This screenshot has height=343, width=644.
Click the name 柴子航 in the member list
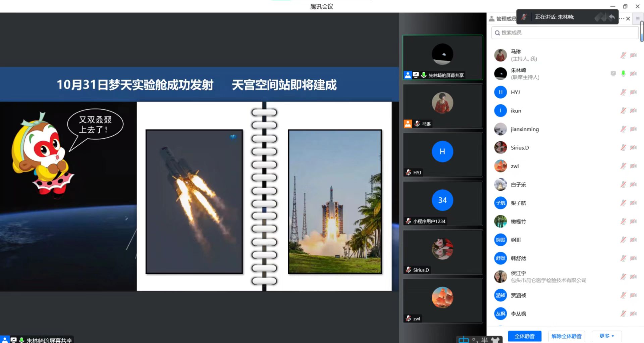[519, 203]
